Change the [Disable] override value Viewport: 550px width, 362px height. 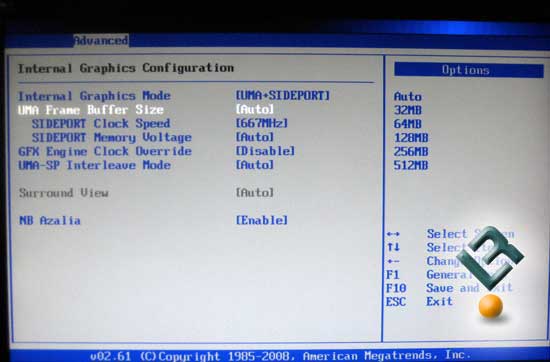click(x=265, y=151)
